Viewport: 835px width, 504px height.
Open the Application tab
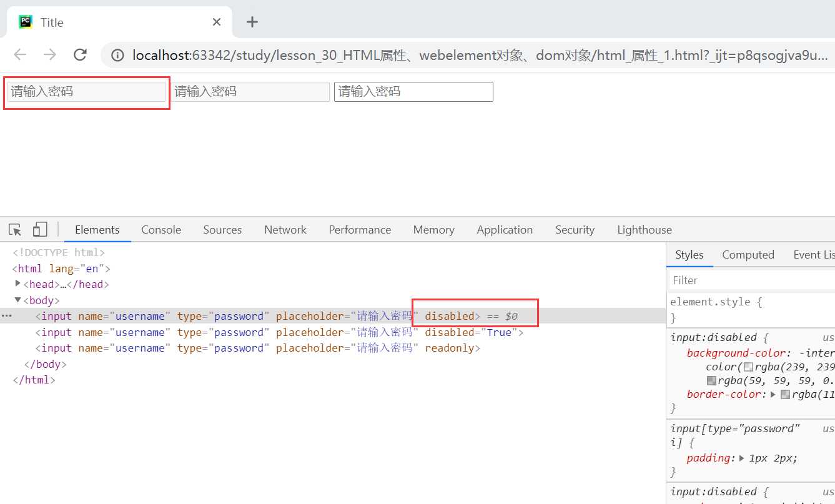point(505,230)
